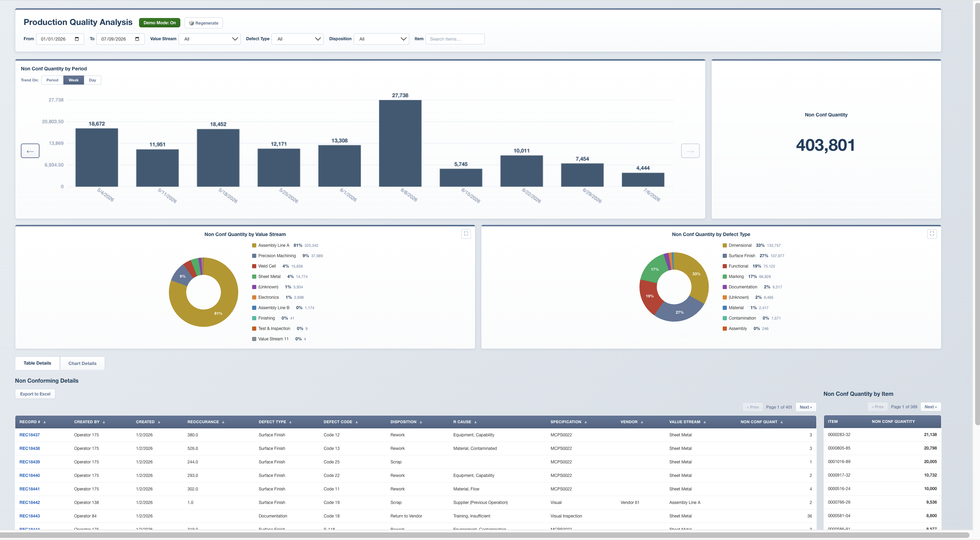The image size is (980, 540).
Task: Click Prev in item table pagination
Action: coord(878,407)
